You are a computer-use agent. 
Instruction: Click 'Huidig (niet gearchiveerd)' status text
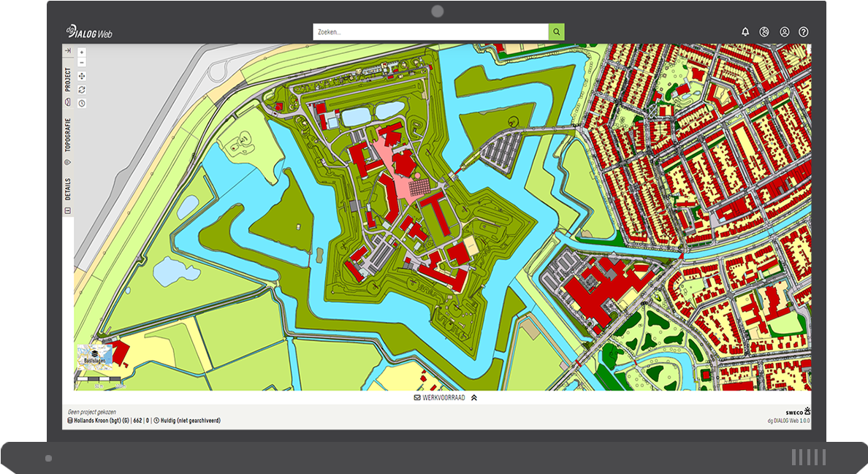coord(191,421)
